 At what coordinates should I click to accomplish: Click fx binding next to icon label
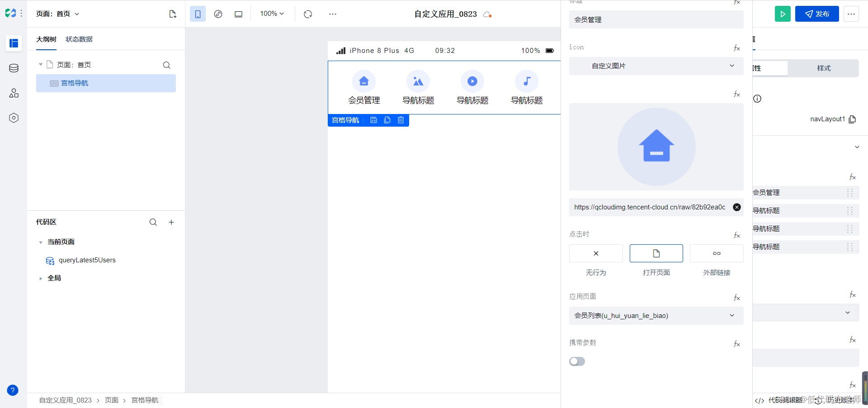tap(737, 48)
